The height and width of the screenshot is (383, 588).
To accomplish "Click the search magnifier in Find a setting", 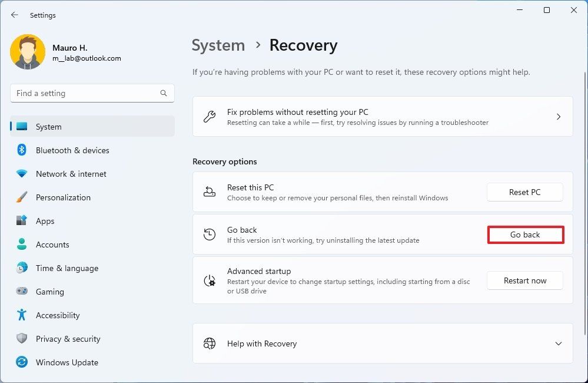I will point(163,93).
